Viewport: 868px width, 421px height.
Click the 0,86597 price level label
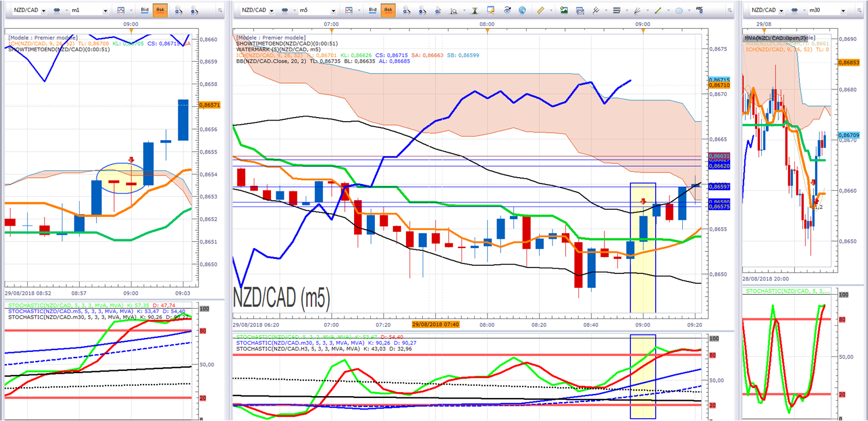(x=719, y=187)
